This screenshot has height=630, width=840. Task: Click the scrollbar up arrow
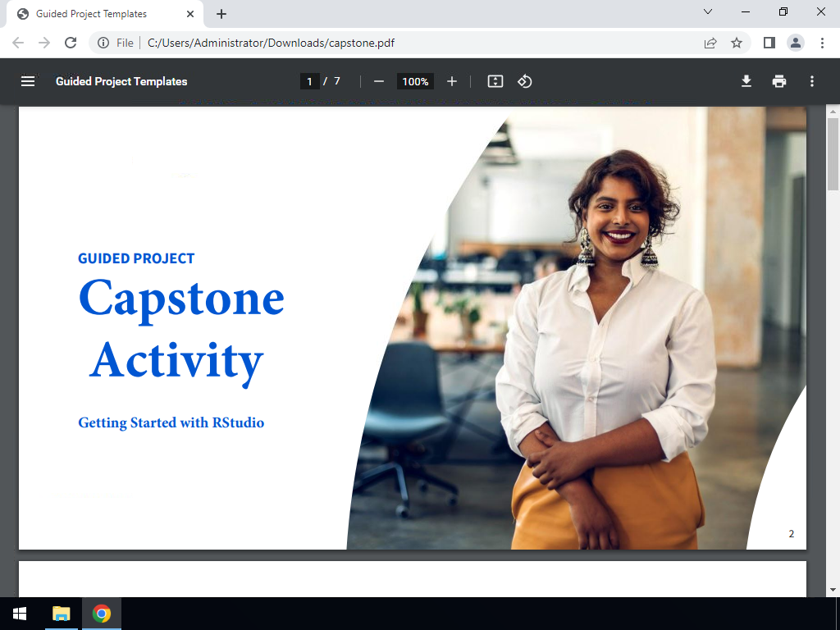coord(833,112)
